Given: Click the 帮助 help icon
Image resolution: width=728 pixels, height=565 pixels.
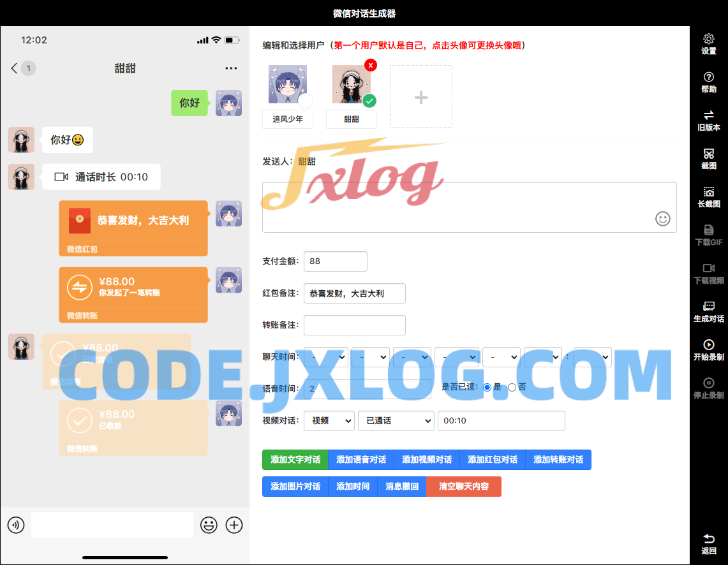Looking at the screenshot, I should 708,78.
